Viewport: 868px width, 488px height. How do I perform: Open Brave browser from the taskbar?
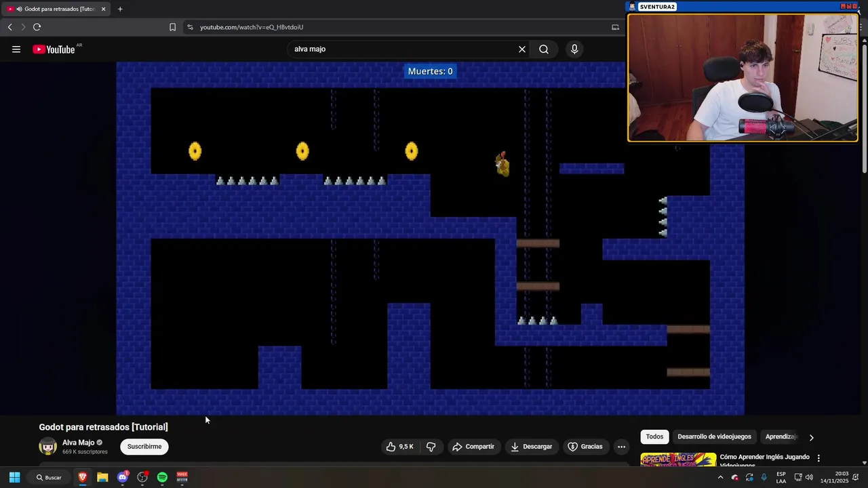83,478
